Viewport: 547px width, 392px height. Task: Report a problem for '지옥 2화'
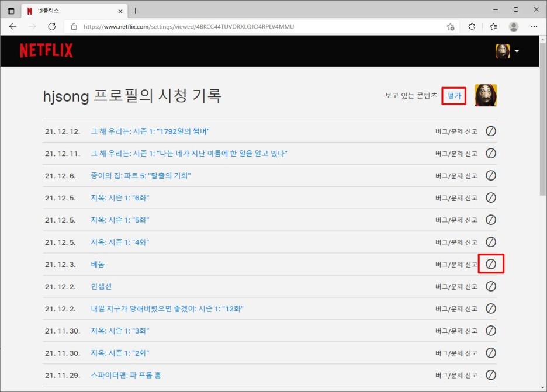[456, 353]
